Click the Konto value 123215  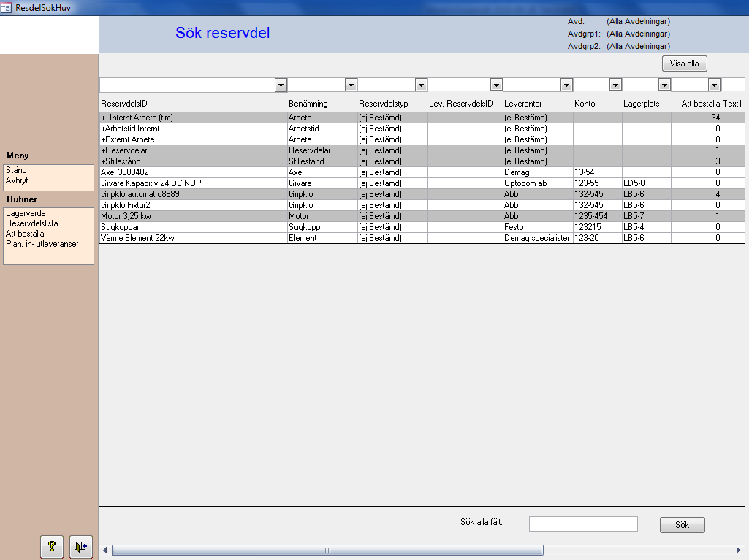(x=598, y=227)
